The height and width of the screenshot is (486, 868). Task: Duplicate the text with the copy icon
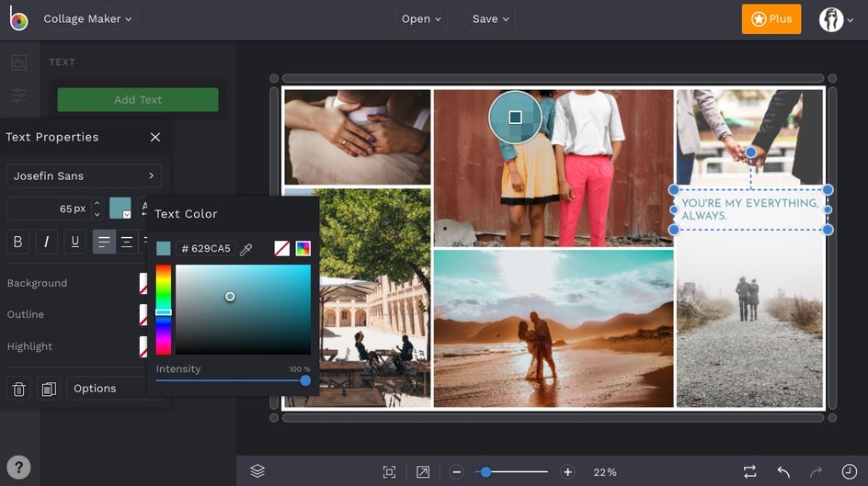pos(48,389)
